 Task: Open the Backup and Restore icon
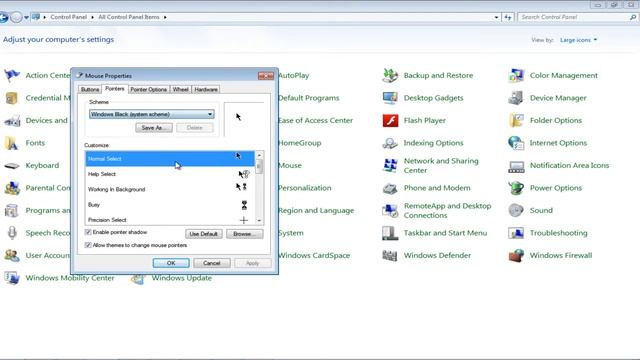tap(390, 76)
